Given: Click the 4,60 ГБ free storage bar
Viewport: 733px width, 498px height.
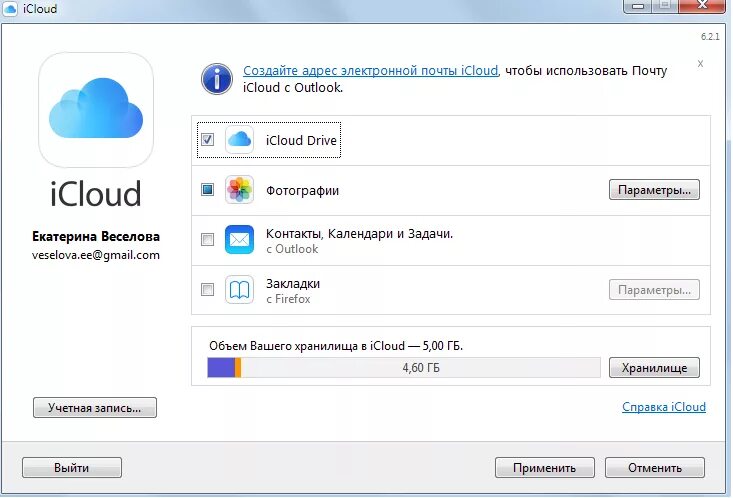Looking at the screenshot, I should tap(420, 368).
